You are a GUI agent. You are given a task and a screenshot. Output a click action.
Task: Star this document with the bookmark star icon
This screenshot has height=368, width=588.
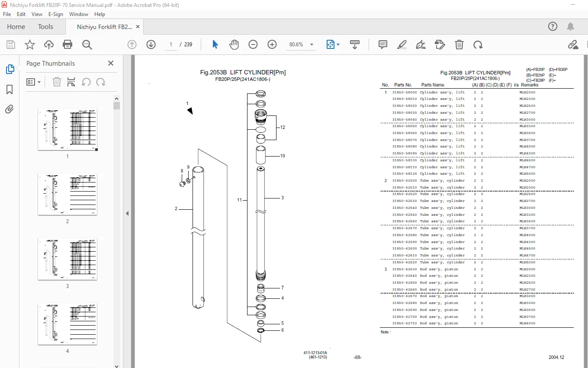(x=29, y=45)
